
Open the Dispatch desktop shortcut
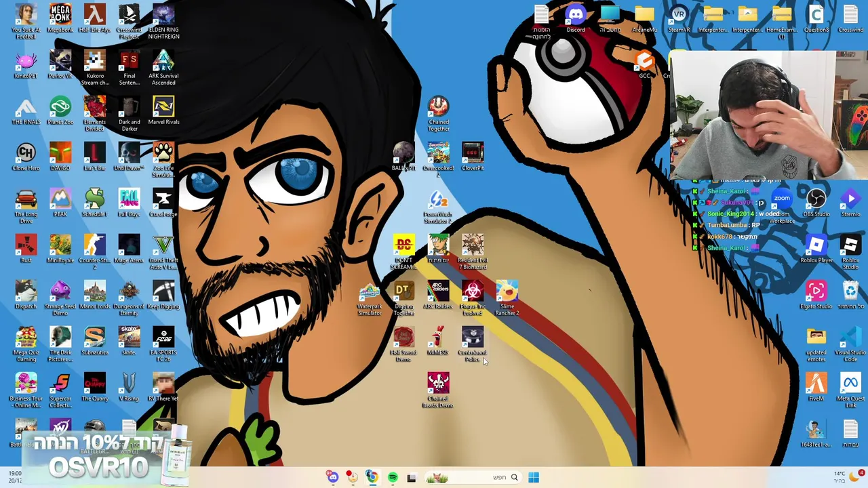26,296
